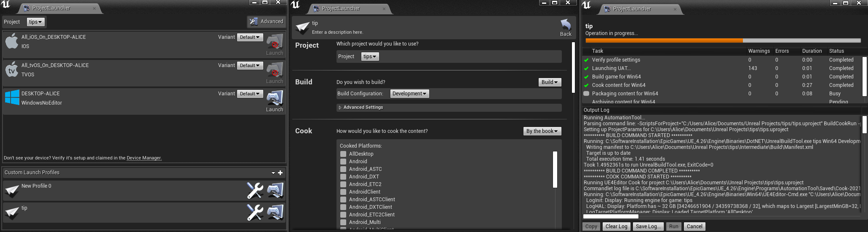Screen dimensions: 868x232
Task: Check AndroidClient platform
Action: pyautogui.click(x=343, y=192)
